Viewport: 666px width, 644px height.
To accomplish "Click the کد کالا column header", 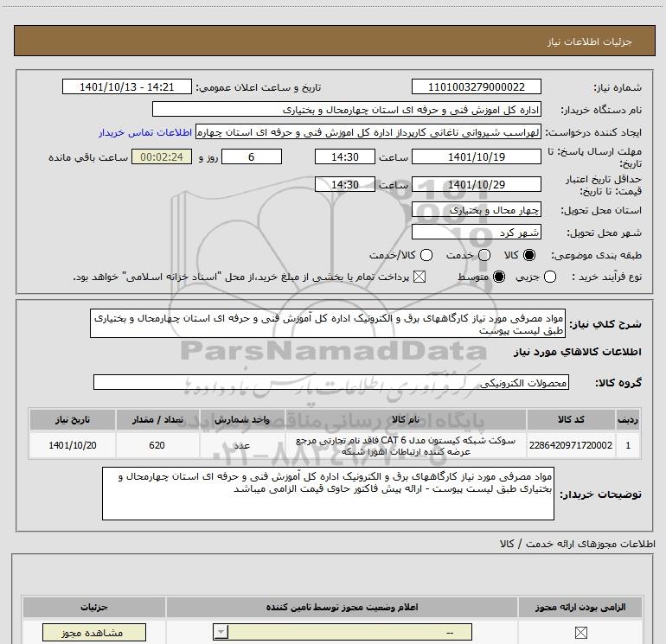I will (x=571, y=419).
